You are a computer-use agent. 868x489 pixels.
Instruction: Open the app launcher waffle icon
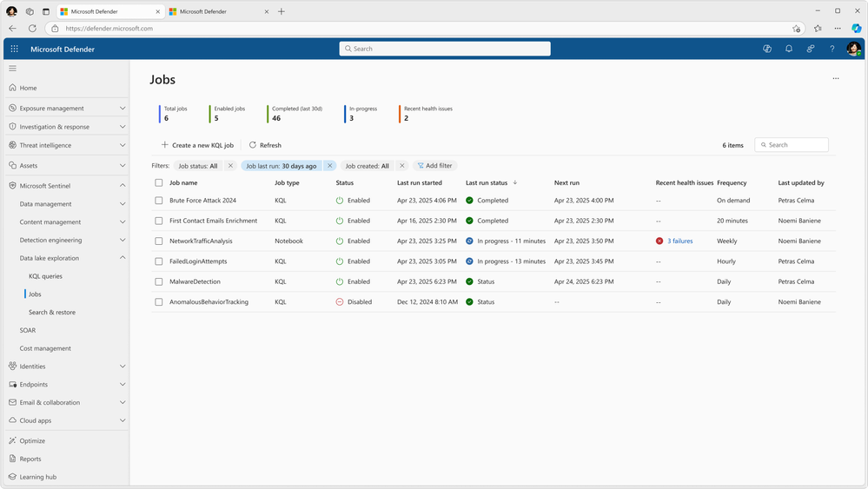pyautogui.click(x=15, y=49)
